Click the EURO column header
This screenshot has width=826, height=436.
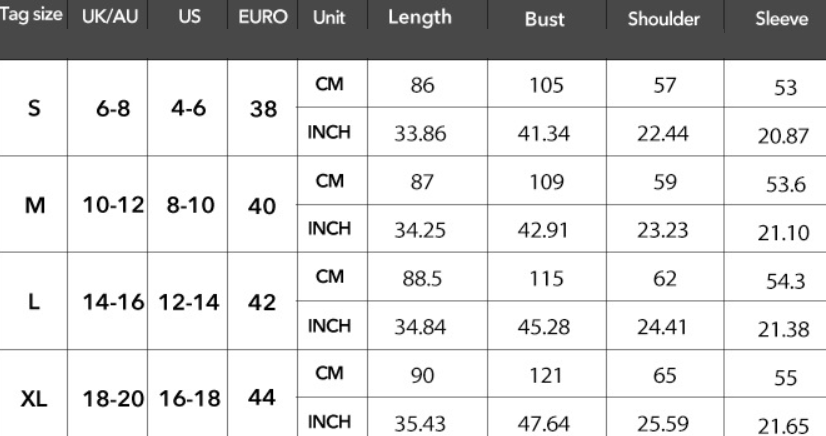264,18
